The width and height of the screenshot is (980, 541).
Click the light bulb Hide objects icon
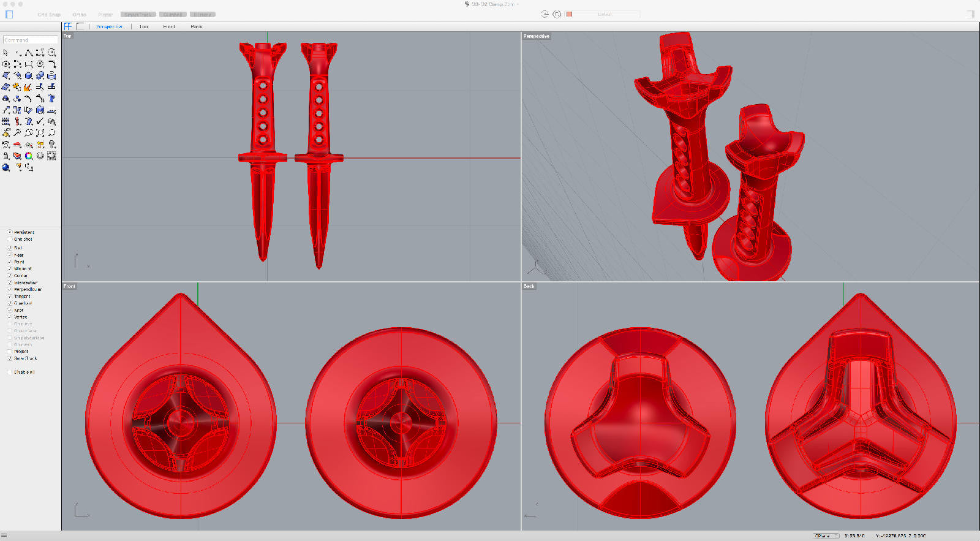[x=52, y=145]
